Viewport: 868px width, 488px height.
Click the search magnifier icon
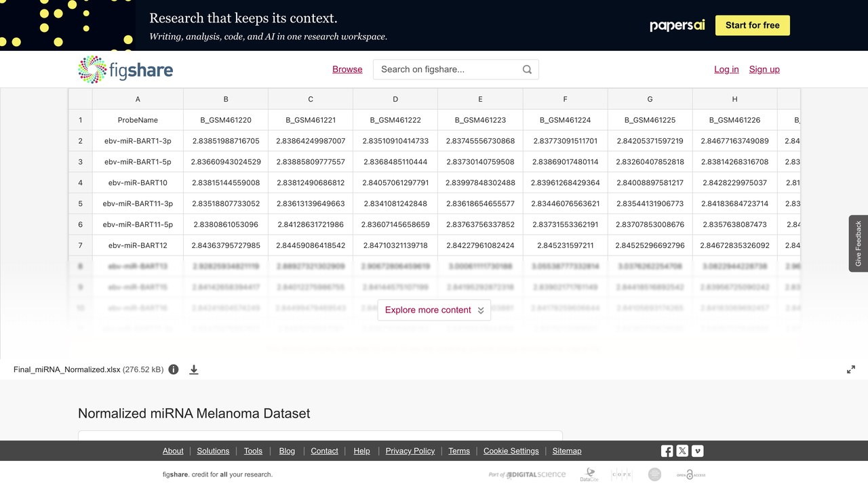click(x=527, y=69)
